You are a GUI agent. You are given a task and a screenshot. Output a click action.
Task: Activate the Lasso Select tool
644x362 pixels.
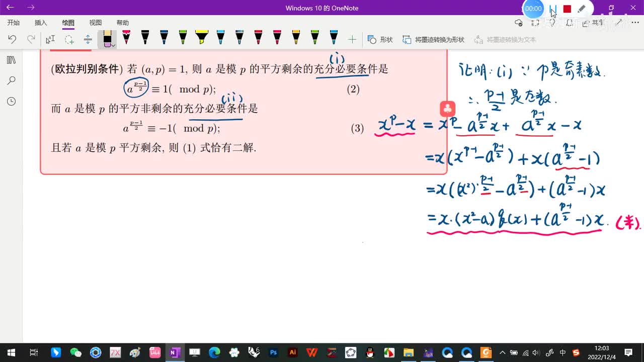coord(69,39)
